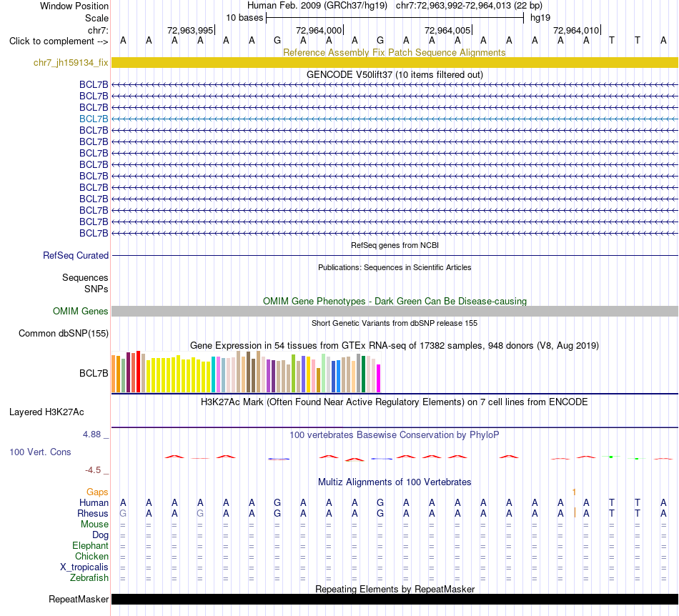The height and width of the screenshot is (616, 679).
Task: Open the 'RefSeq genes from NCBI' title
Action: (395, 245)
